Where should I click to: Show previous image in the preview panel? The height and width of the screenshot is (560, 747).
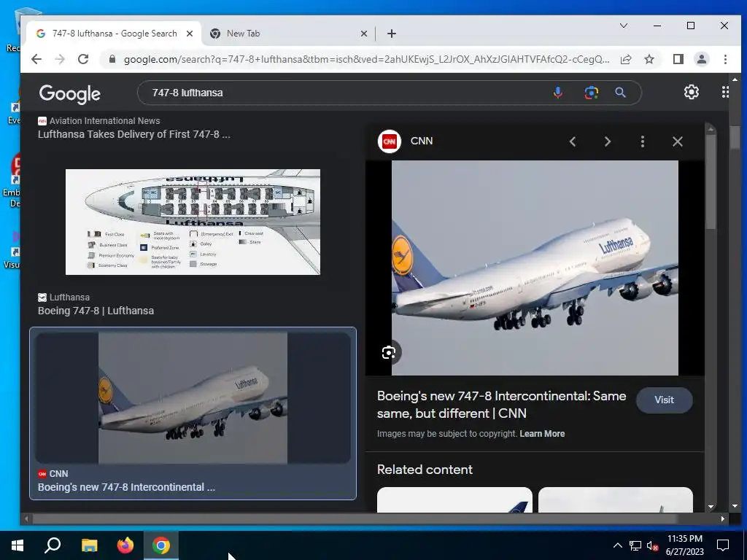coord(573,141)
